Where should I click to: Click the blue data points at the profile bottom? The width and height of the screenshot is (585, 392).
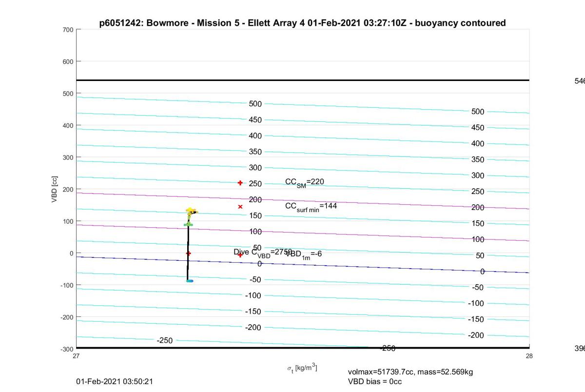pos(190,281)
